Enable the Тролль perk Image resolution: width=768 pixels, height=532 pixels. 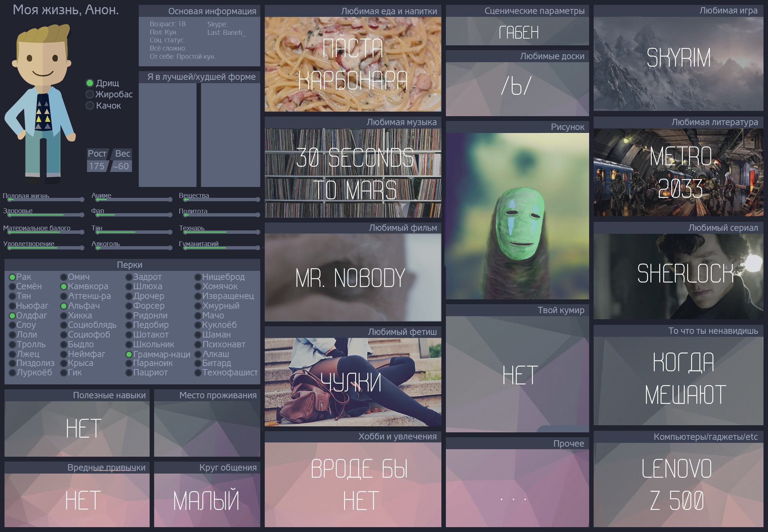point(12,345)
